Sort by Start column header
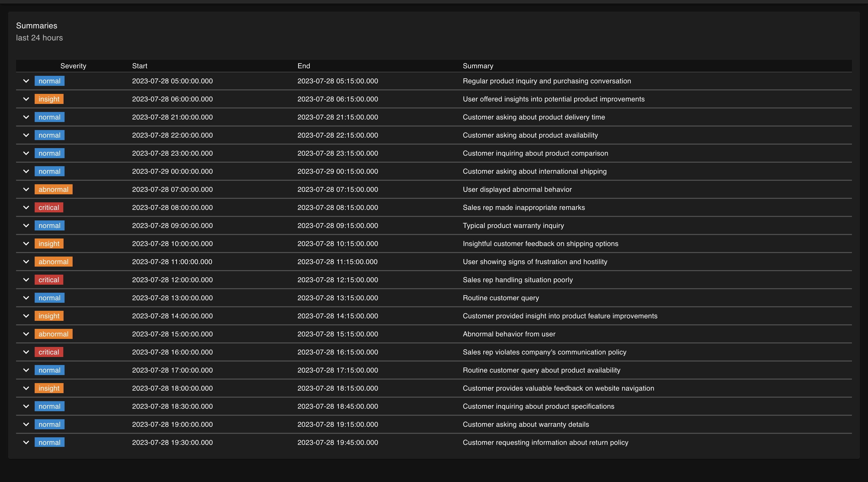This screenshot has width=868, height=482. (139, 66)
